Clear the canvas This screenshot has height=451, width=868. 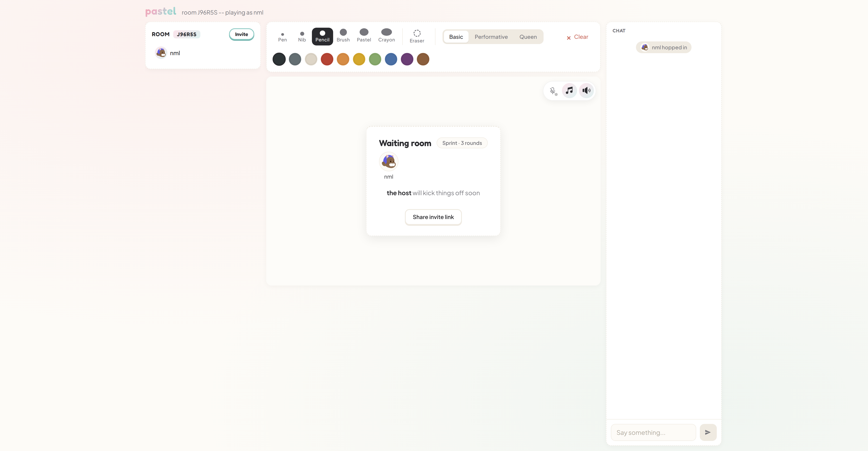tap(578, 37)
